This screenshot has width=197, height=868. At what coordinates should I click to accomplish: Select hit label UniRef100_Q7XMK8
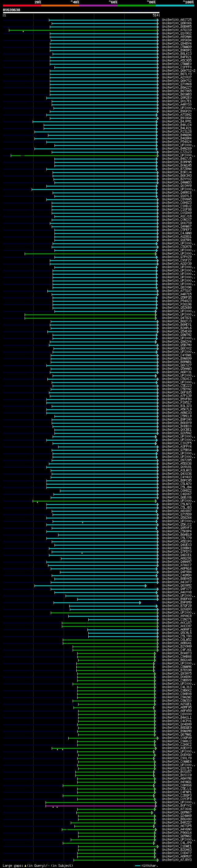(176, 84)
